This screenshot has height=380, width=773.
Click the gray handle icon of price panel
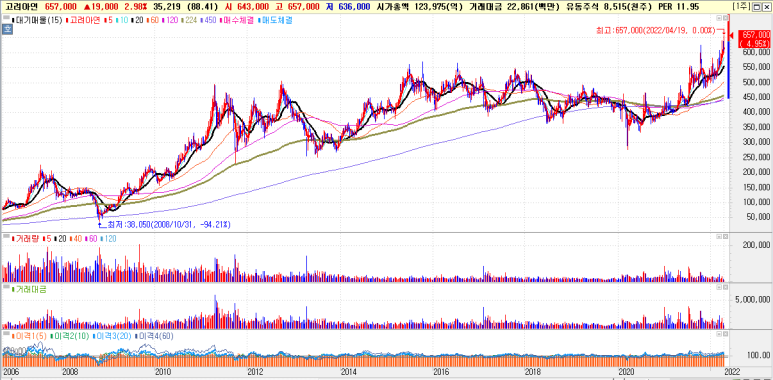tap(6, 17)
